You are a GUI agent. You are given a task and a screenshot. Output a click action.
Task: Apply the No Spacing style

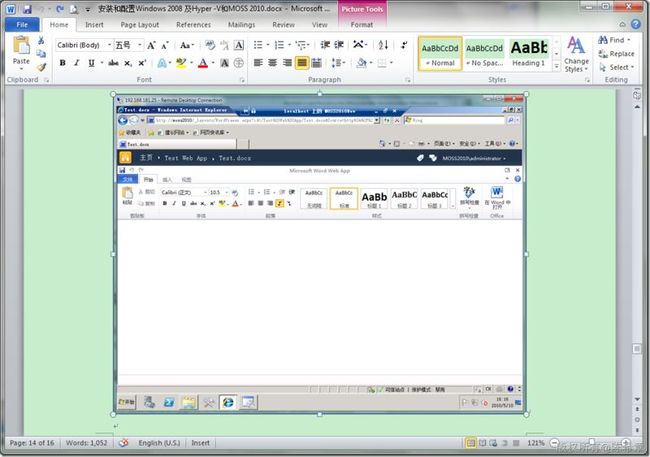(x=484, y=53)
